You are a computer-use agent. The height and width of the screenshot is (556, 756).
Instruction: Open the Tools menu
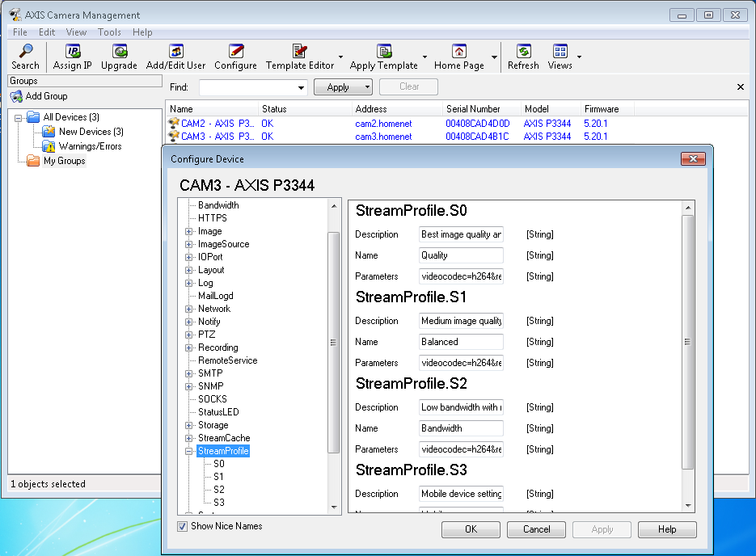[109, 32]
